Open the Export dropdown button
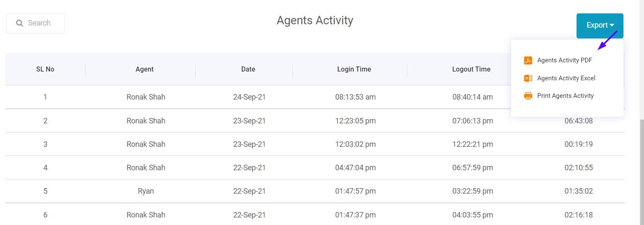The height and width of the screenshot is (225, 644). [x=600, y=26]
